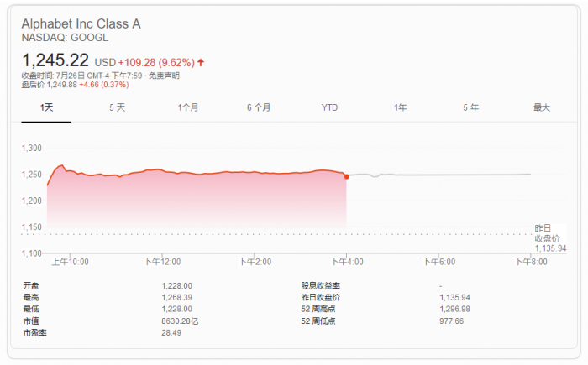Show the 6 个月 chart range
Viewport: 588px width, 365px height.
(x=259, y=108)
